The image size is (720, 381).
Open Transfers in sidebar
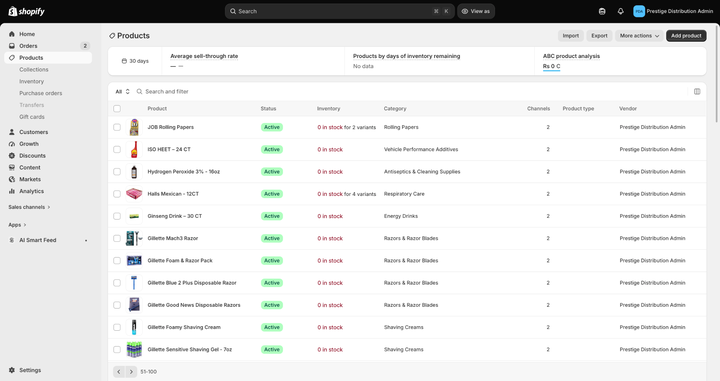point(32,105)
